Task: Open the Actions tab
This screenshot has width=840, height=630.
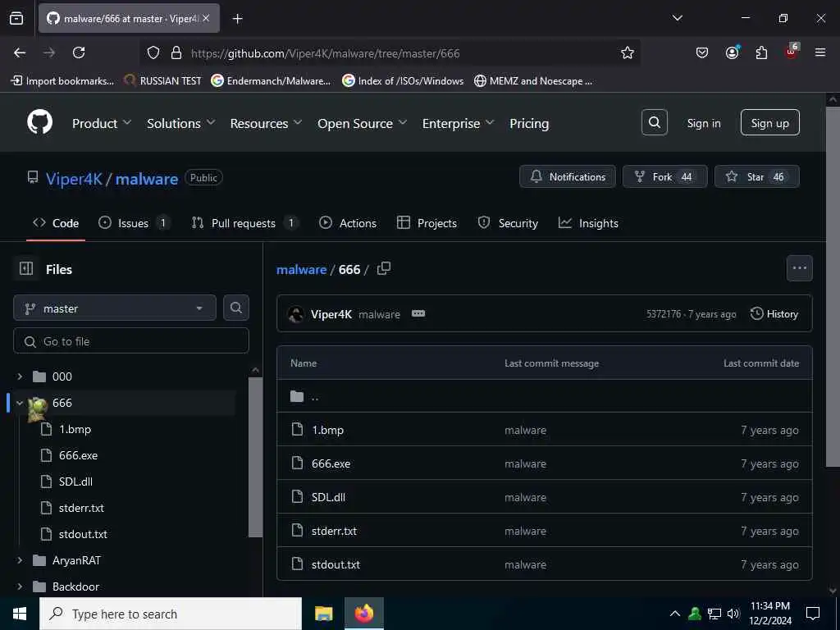Action: click(348, 223)
